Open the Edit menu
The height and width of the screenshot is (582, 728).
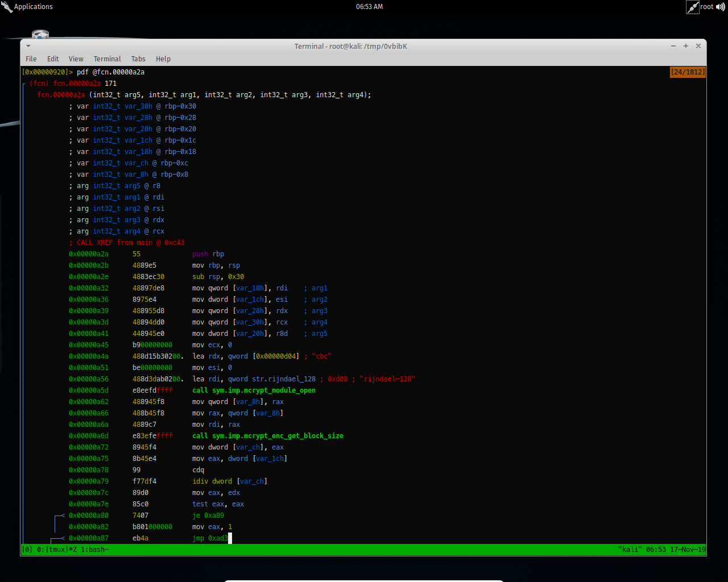tap(53, 59)
